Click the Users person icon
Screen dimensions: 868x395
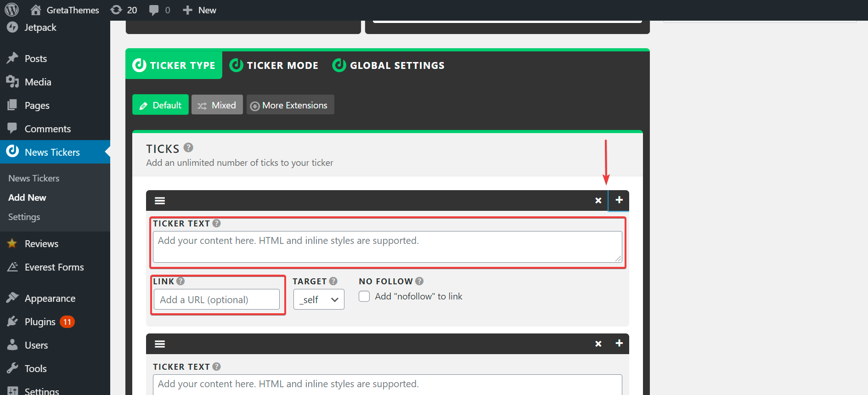pos(12,344)
